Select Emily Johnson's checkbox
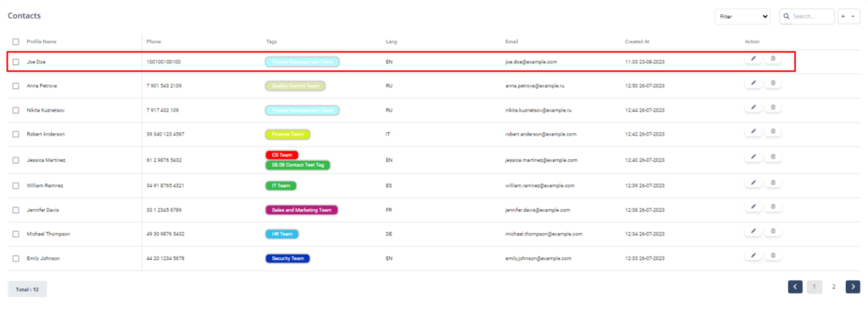The width and height of the screenshot is (868, 309). [15, 259]
